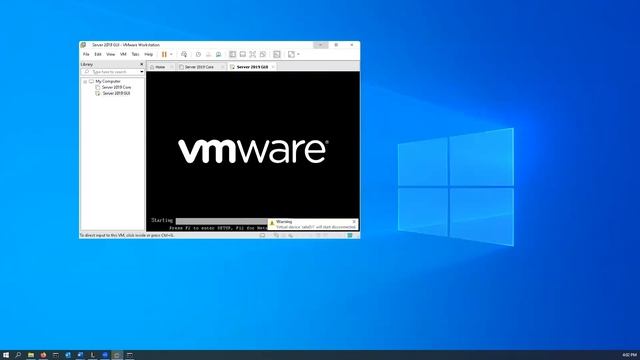Open the Windows Start menu
The height and width of the screenshot is (360, 640).
pyautogui.click(x=6, y=355)
